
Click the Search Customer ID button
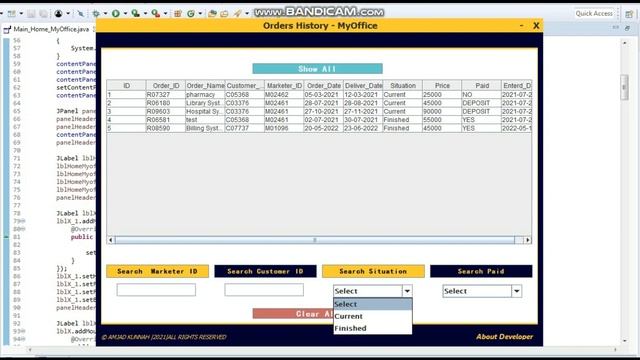pyautogui.click(x=265, y=271)
